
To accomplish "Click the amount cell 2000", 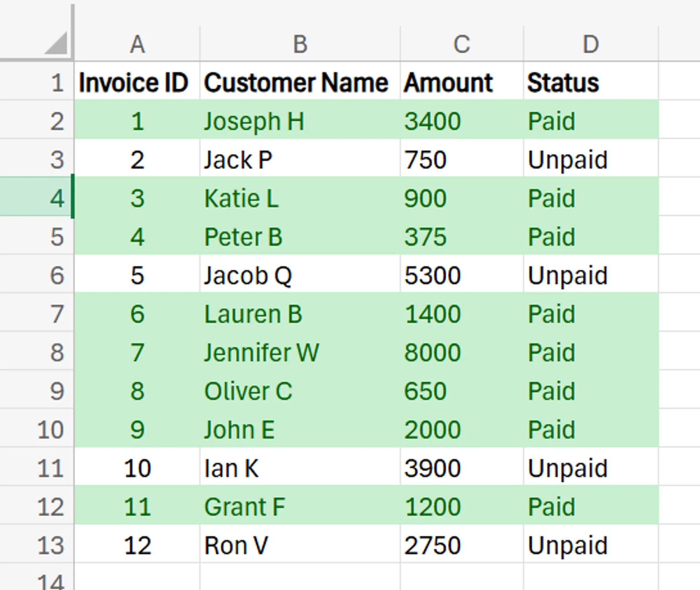I will click(462, 428).
